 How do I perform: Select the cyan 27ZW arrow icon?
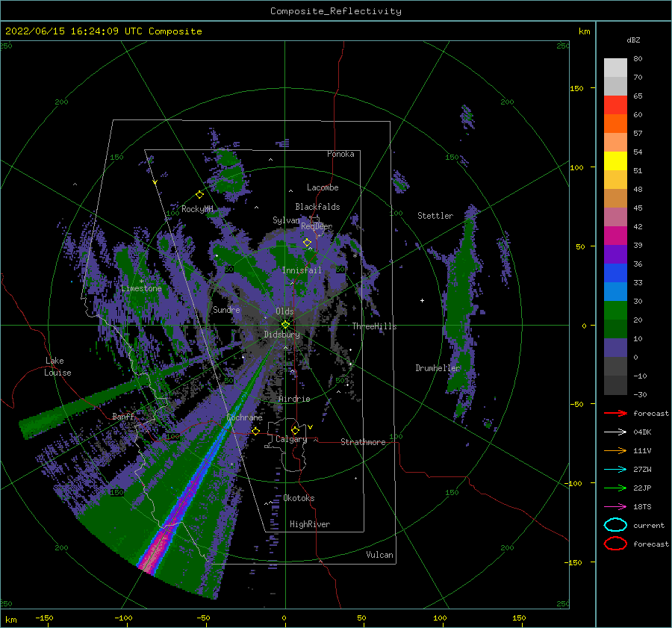click(x=615, y=469)
